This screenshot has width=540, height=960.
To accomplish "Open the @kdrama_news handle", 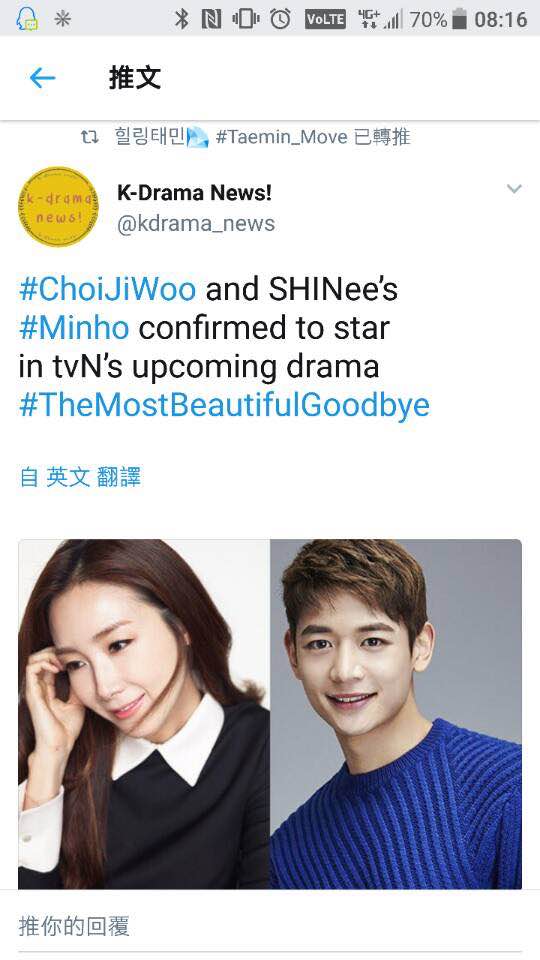I will (196, 223).
